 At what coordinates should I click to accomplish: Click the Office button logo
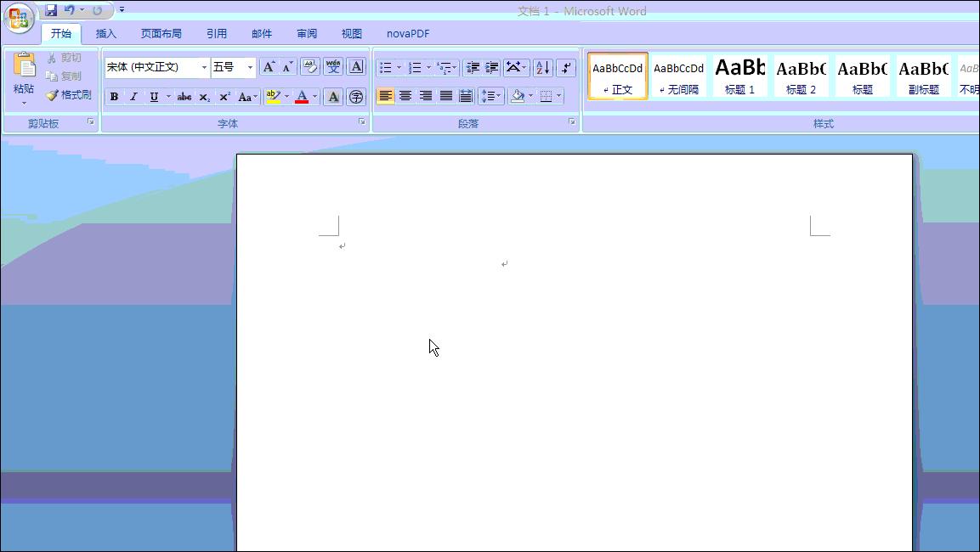tap(19, 17)
